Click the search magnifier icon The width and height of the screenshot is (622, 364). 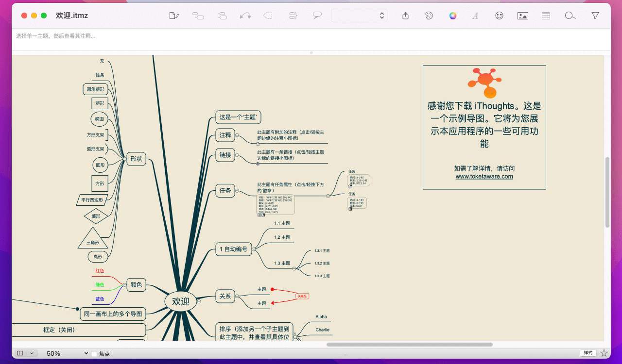pos(570,16)
